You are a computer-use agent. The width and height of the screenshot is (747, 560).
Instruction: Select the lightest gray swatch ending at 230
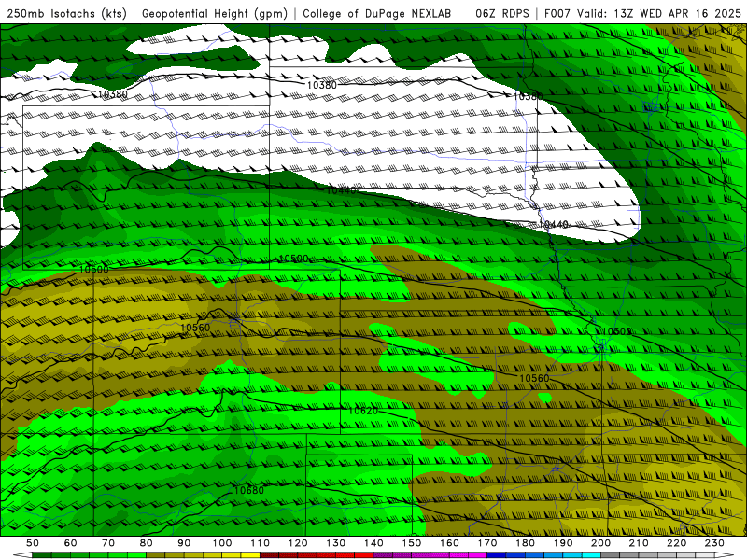click(x=705, y=554)
